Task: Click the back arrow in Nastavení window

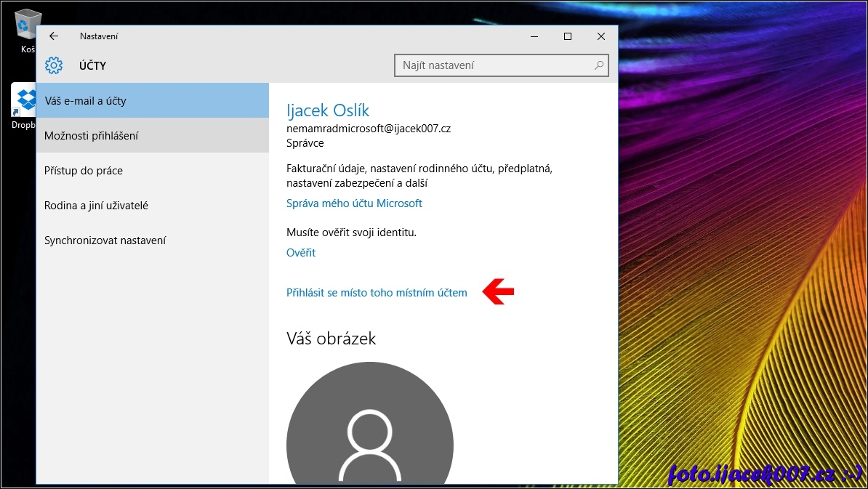Action: [54, 36]
